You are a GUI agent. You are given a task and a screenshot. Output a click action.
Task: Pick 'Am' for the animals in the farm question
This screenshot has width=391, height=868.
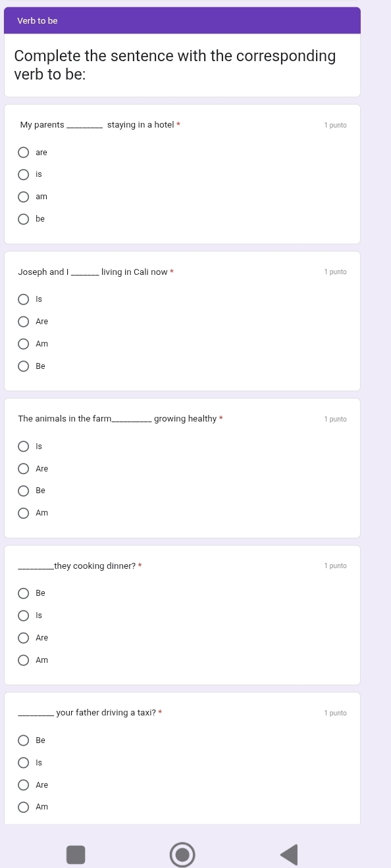(x=24, y=512)
